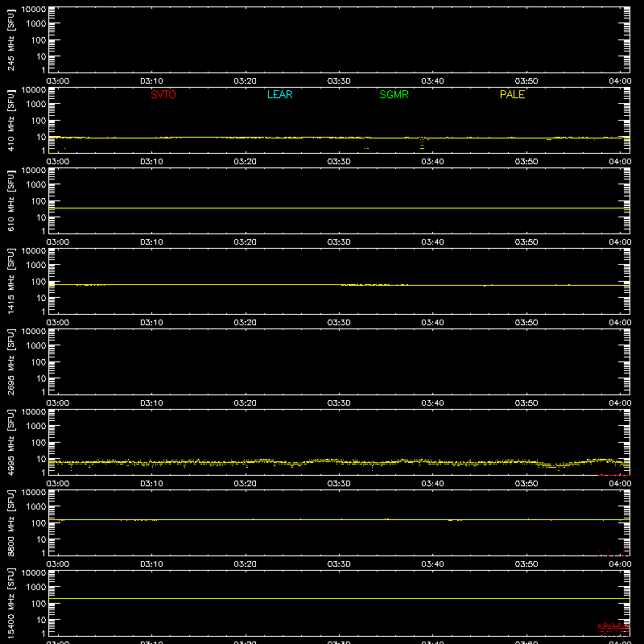This screenshot has height=644, width=644.
Task: Select the 610 MHz [SFU] axis title
Action: 11,200
